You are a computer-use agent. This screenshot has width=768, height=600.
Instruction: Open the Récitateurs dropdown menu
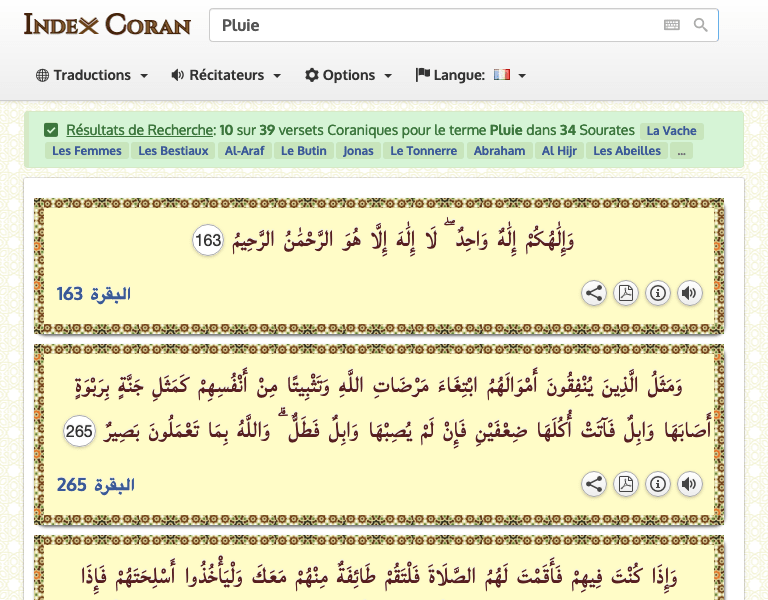[x=226, y=75]
